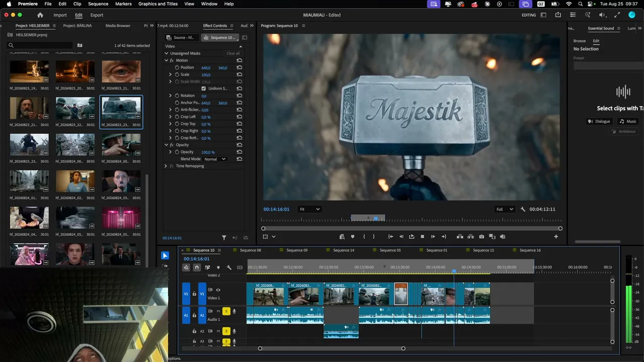Image resolution: width=644 pixels, height=362 pixels.
Task: Open the workspaces icon in the header
Action: [543, 15]
